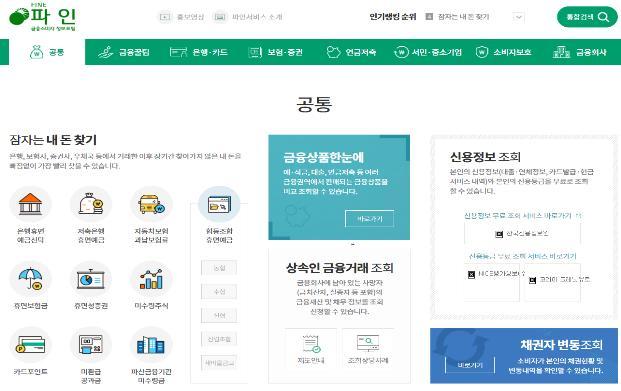
Task: Open the 금융꿀팁 menu tab
Action: 124,52
